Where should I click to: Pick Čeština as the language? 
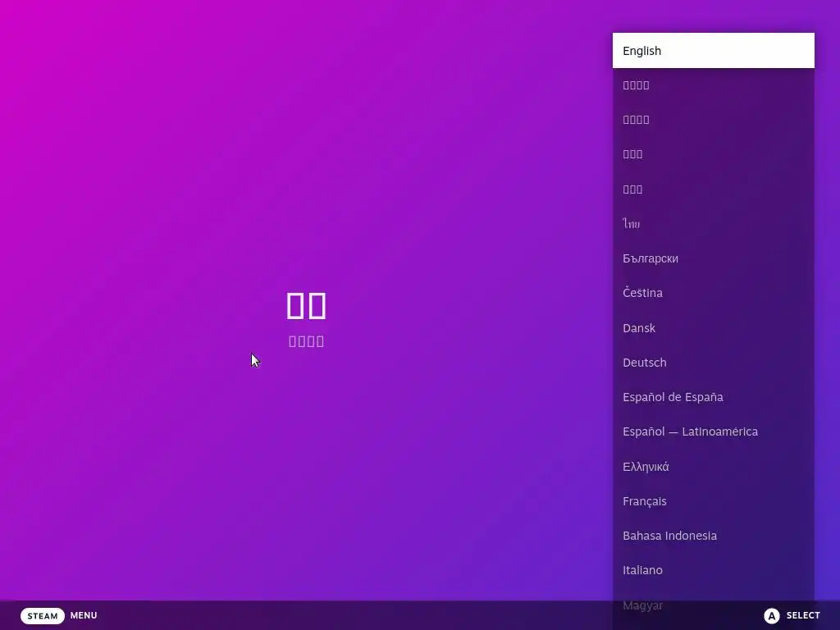tap(713, 293)
